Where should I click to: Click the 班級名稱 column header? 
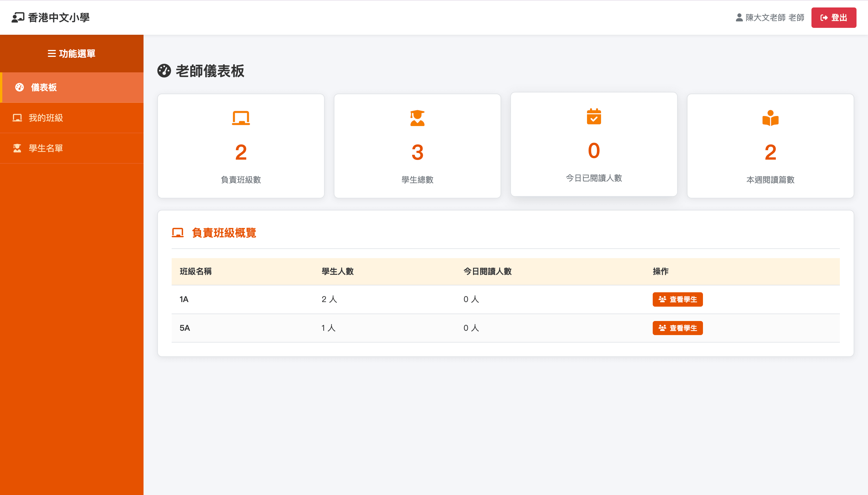pos(195,271)
